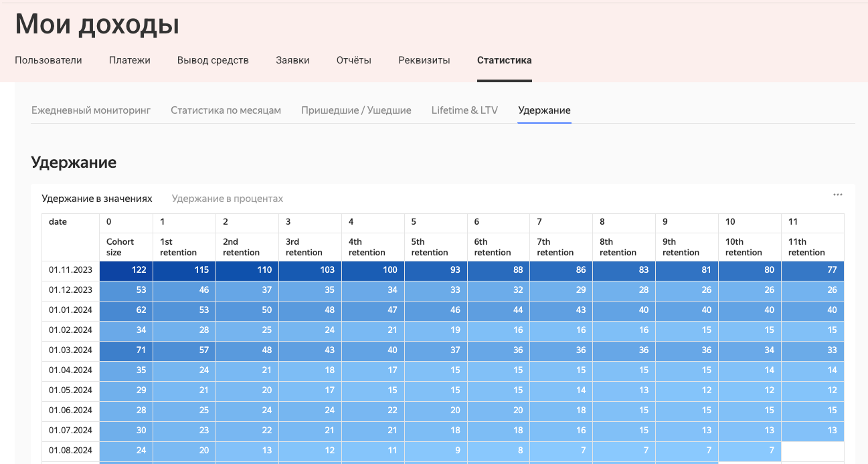
Task: Open the Пользователи tab
Action: click(x=48, y=60)
